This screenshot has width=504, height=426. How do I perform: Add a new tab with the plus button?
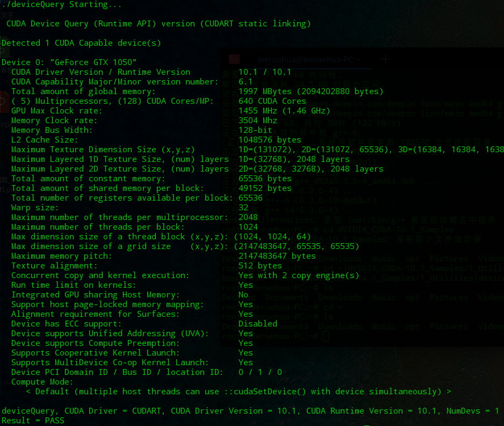(x=385, y=59)
